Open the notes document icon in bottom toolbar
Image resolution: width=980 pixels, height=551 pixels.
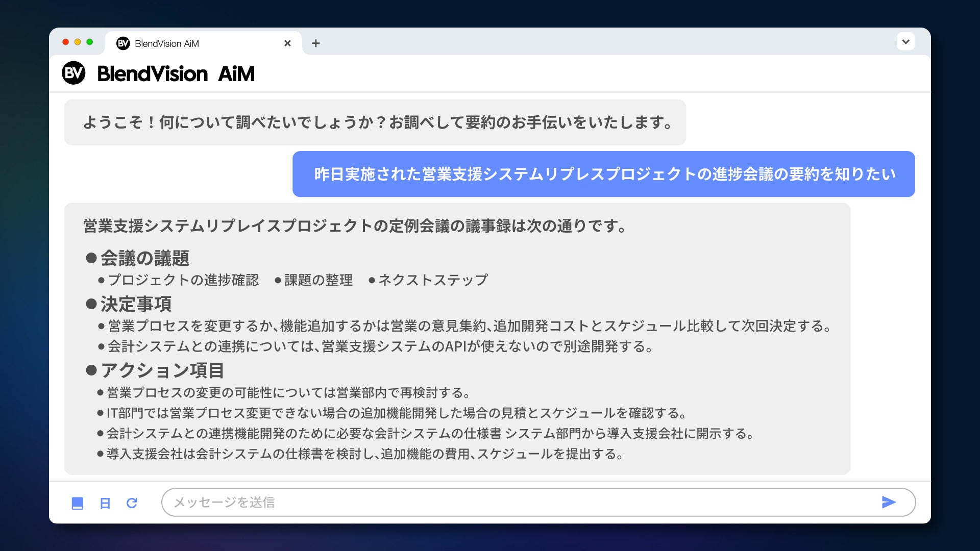(x=105, y=503)
